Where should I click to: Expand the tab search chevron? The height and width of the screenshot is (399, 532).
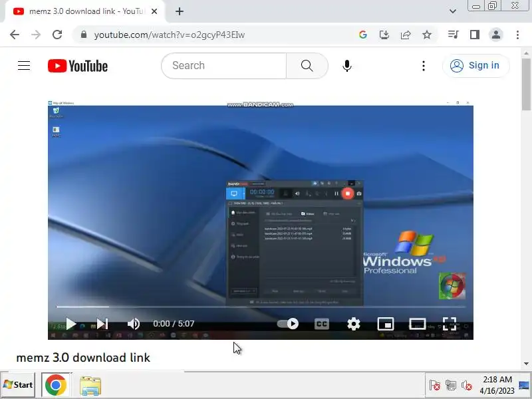pyautogui.click(x=453, y=11)
